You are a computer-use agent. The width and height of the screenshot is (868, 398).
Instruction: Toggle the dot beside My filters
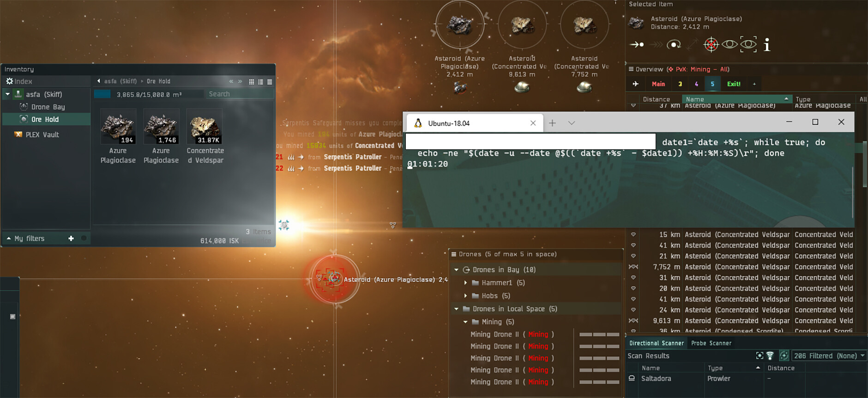(x=84, y=239)
